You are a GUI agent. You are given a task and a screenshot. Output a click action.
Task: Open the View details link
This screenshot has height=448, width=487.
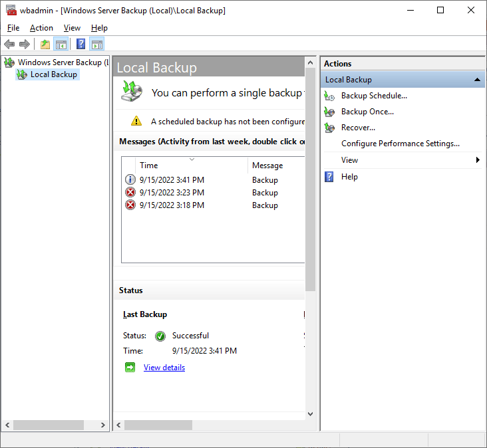(164, 368)
